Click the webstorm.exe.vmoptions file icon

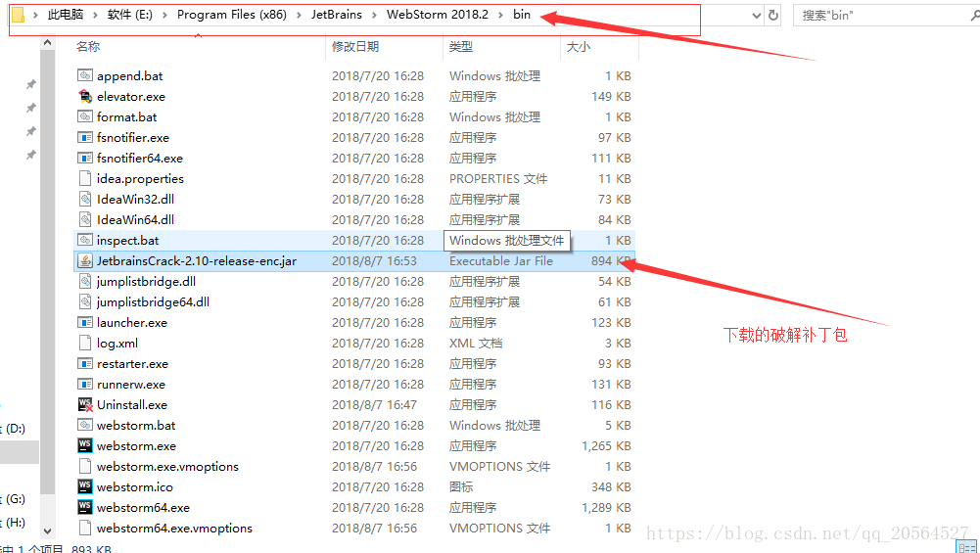pos(85,466)
